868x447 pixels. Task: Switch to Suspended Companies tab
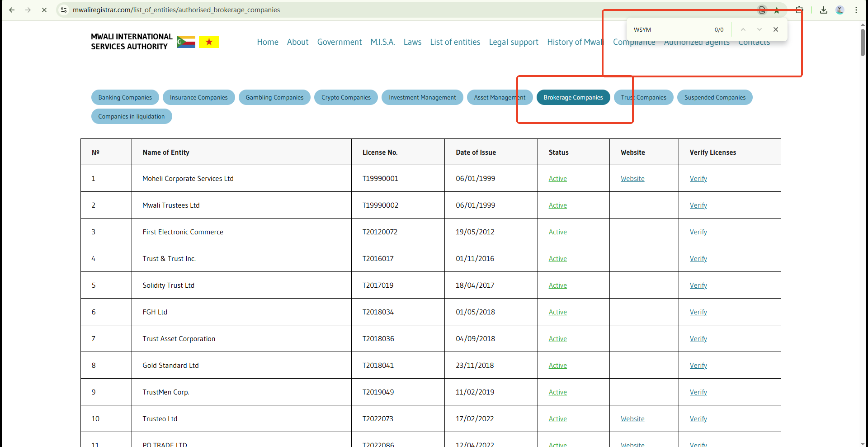(x=715, y=97)
